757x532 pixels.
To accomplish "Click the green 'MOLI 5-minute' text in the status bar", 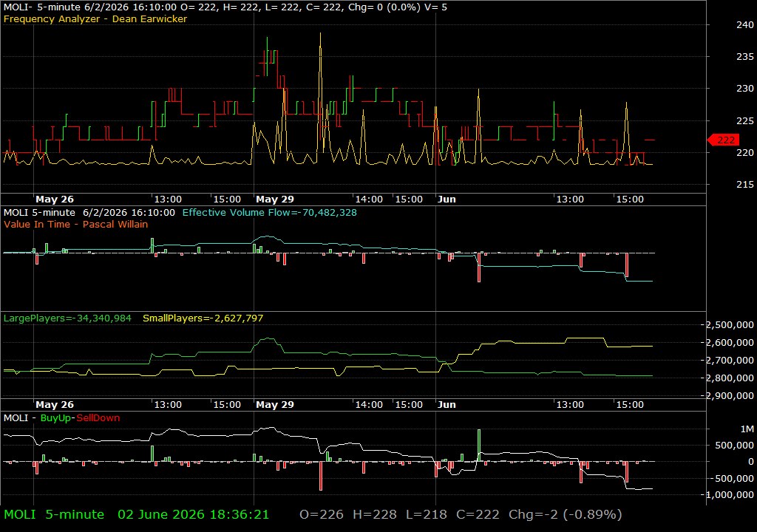I will 53,514.
